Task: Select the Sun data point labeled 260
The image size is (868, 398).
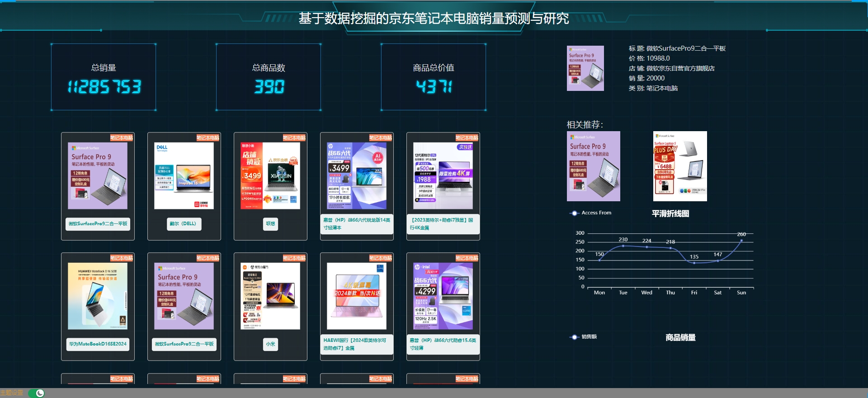Action: click(741, 240)
